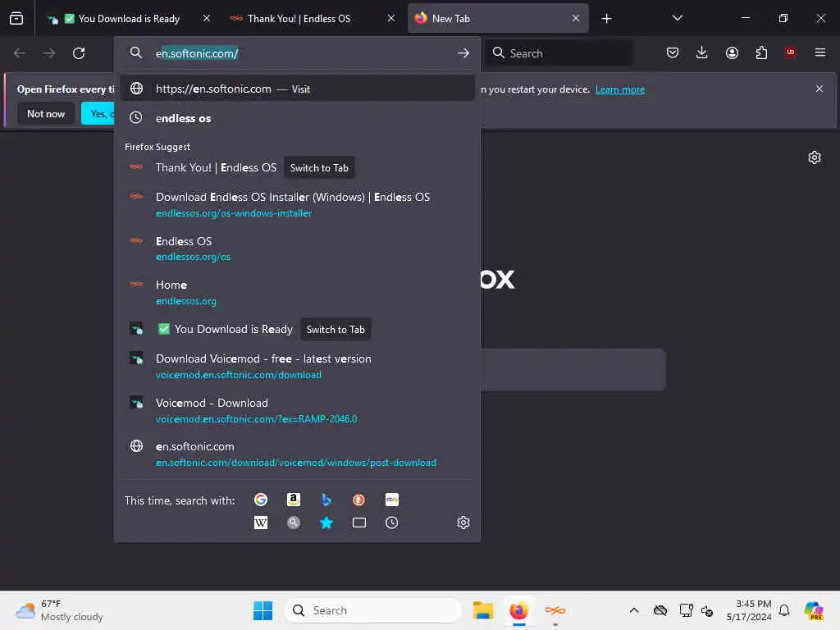Search in History clock icon
The height and width of the screenshot is (630, 840).
coord(391,523)
